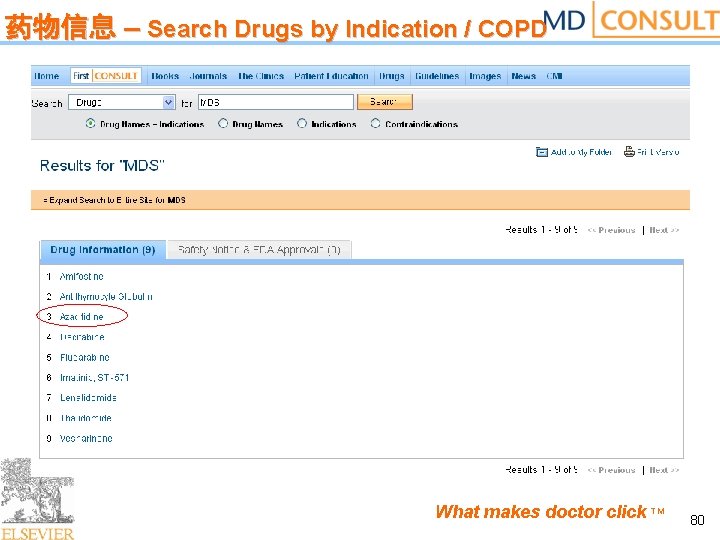This screenshot has width=720, height=540.
Task: Open the Images section
Action: click(x=485, y=76)
